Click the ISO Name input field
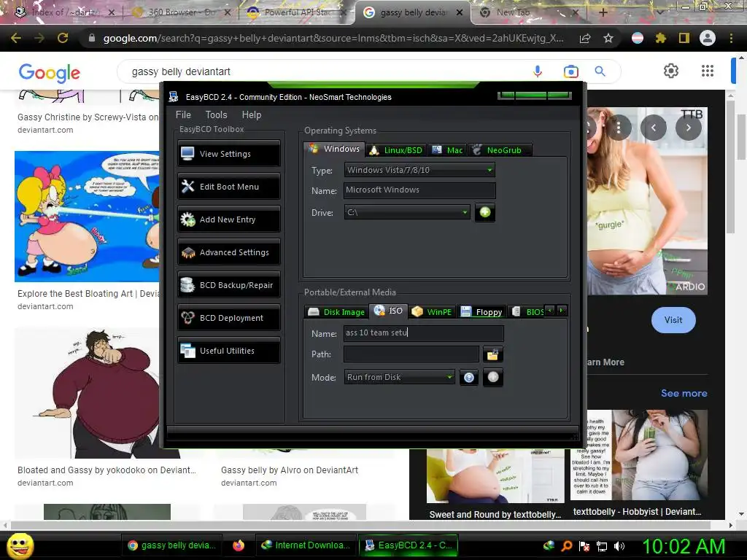Viewport: 747px width, 560px height. tap(424, 332)
